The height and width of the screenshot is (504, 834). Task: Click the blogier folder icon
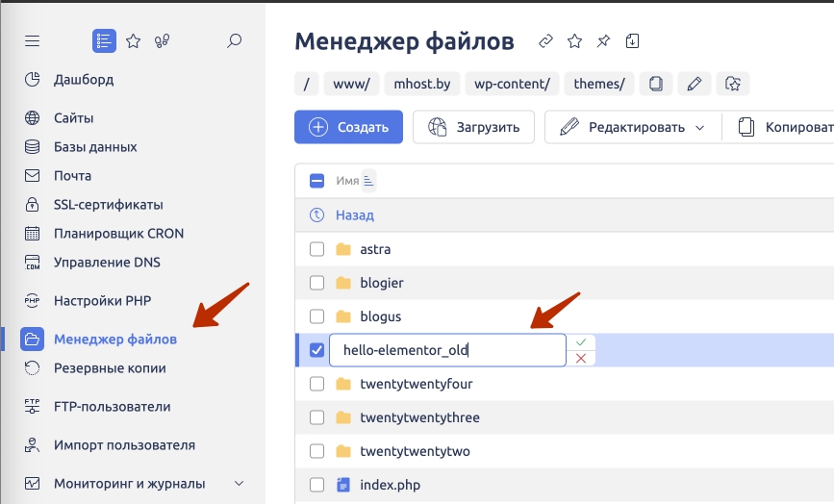tap(343, 283)
